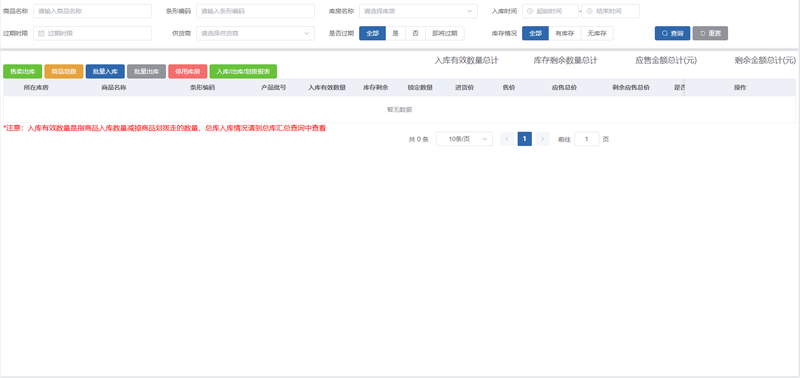Click the 锁定数量 column header

(420, 88)
